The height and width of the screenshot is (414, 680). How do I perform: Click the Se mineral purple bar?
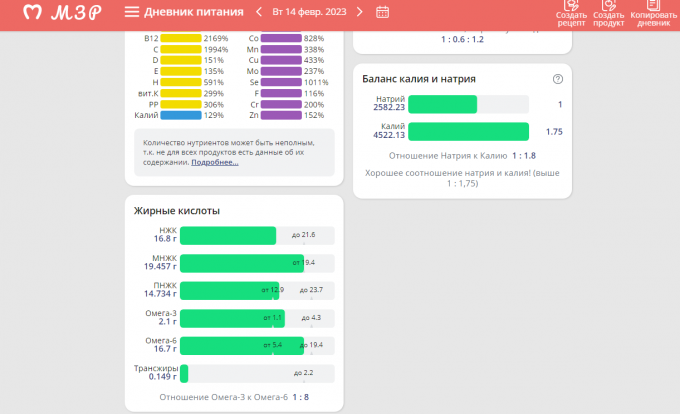click(281, 82)
